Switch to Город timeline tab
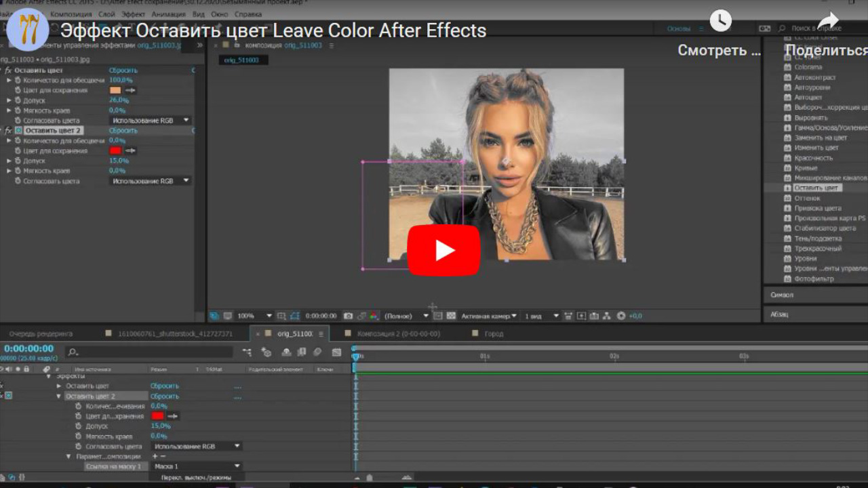The image size is (868, 488). click(494, 333)
